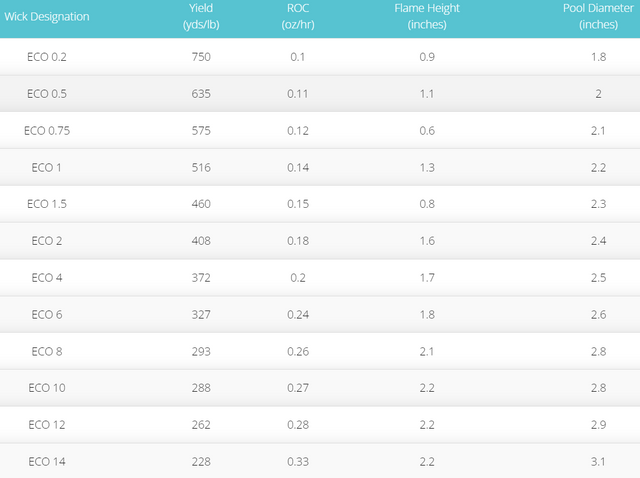Click the ECO 14 wick cell

pos(47,461)
